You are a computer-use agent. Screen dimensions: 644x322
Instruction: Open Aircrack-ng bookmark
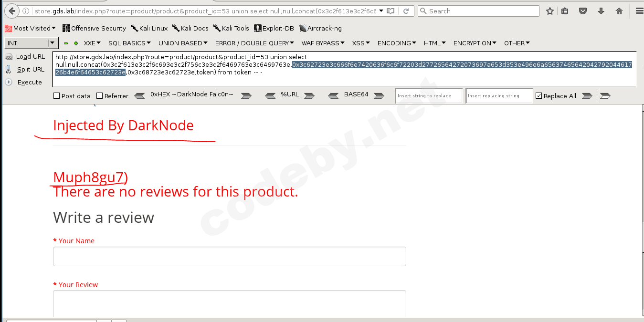(x=320, y=28)
